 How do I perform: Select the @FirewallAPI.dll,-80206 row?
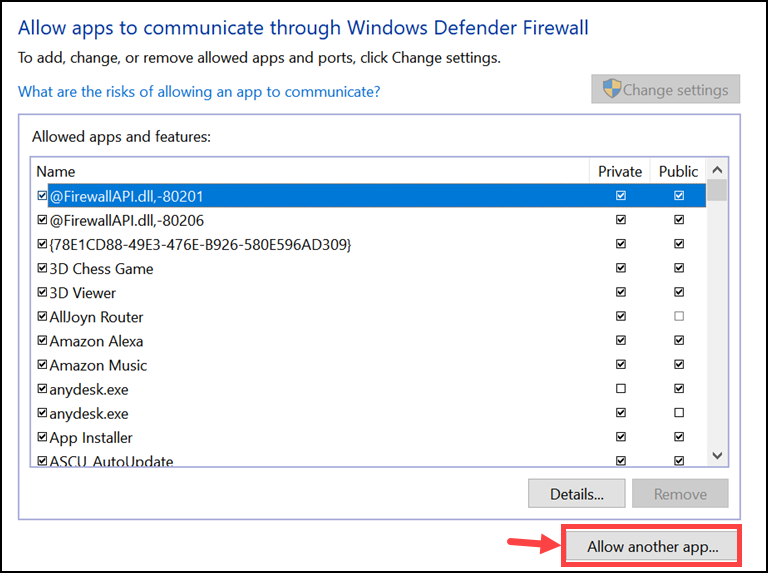(127, 220)
